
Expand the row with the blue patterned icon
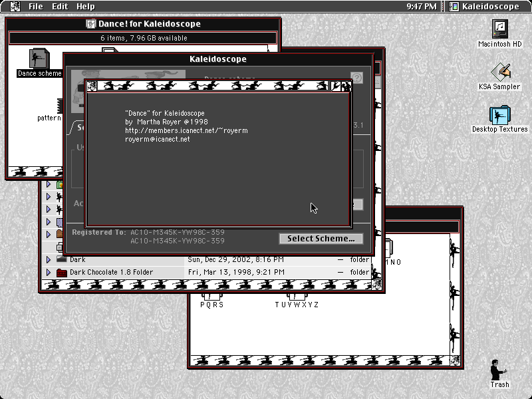(49, 222)
